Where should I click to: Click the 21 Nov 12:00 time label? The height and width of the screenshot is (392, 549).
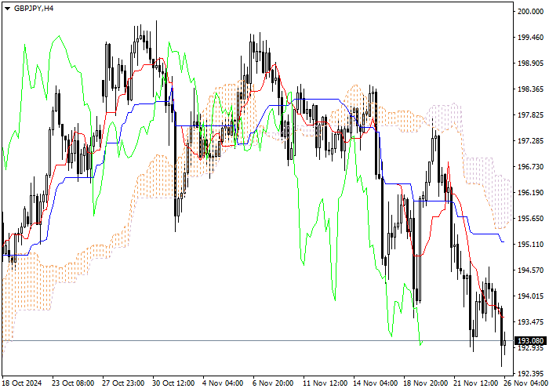pos(476,383)
